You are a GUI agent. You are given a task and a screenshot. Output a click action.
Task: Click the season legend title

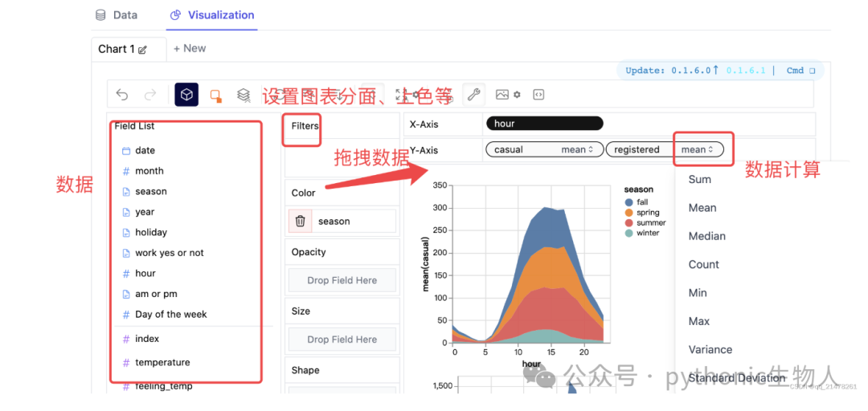pyautogui.click(x=639, y=189)
